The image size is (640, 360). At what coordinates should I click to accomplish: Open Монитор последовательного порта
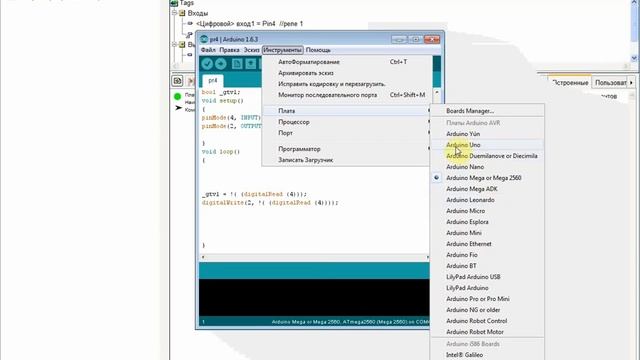[x=347, y=95]
